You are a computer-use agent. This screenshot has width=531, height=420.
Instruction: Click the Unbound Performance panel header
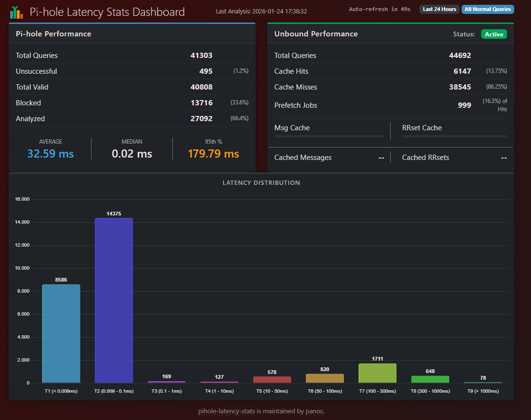[316, 34]
